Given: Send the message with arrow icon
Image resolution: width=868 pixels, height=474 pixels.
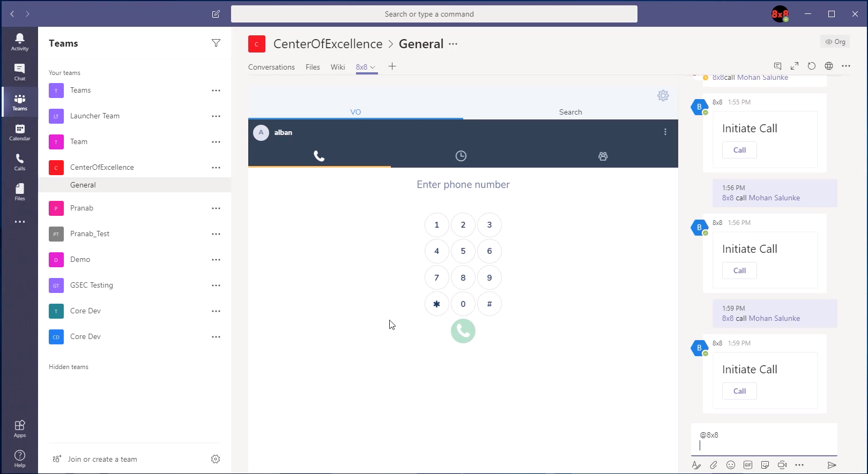Looking at the screenshot, I should [832, 465].
